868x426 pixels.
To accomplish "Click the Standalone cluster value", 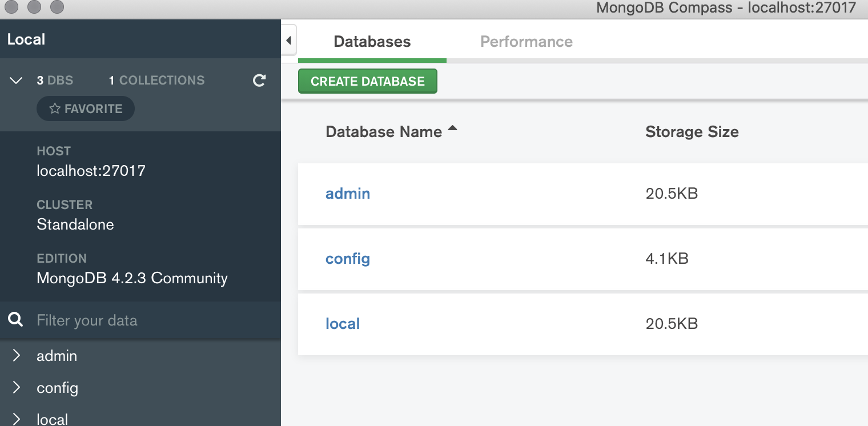I will (x=75, y=224).
